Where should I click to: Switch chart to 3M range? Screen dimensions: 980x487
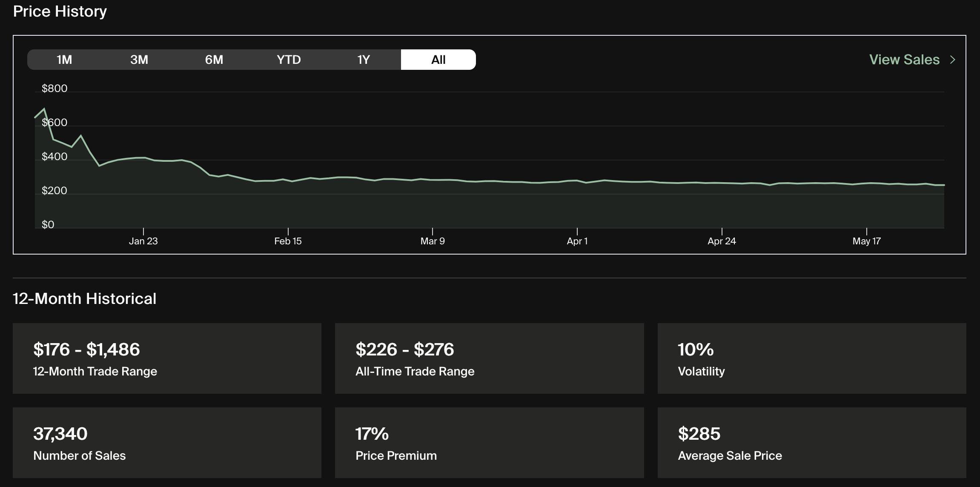[x=139, y=60]
